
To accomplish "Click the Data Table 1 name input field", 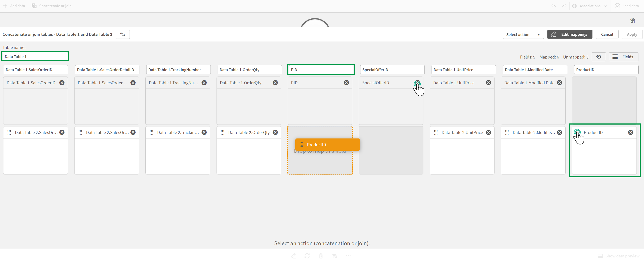I will [35, 56].
